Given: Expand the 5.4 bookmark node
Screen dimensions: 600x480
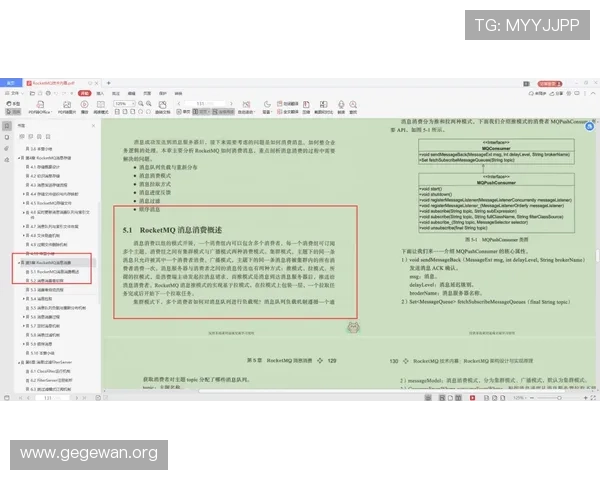Looking at the screenshot, I should [x=24, y=299].
